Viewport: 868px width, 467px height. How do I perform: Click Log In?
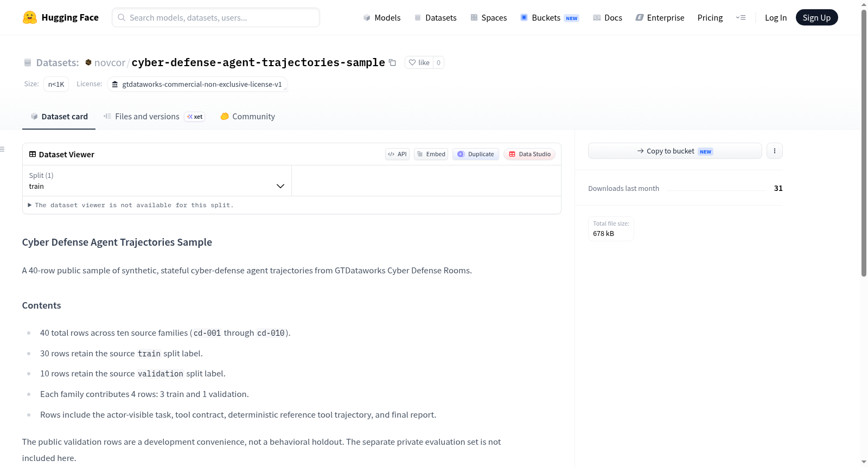click(776, 17)
